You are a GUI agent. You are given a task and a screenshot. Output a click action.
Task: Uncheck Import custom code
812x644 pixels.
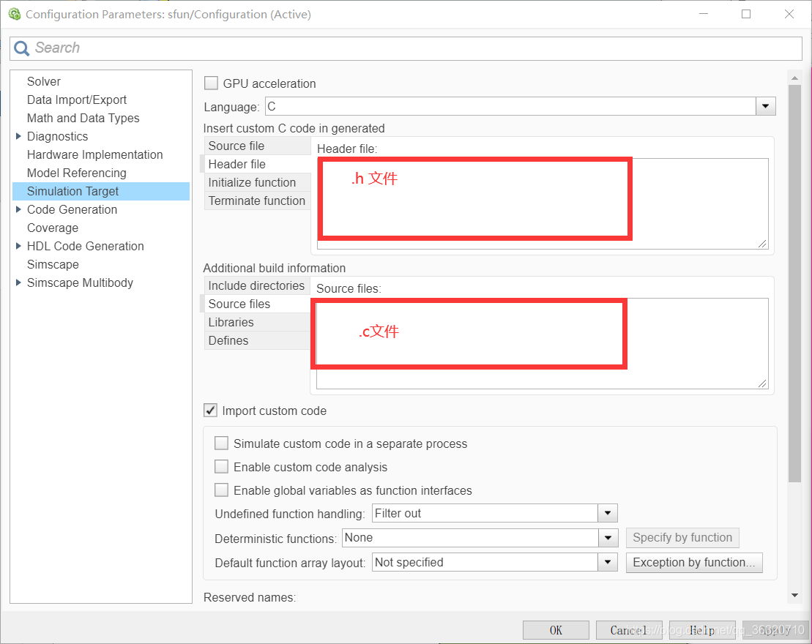point(210,411)
